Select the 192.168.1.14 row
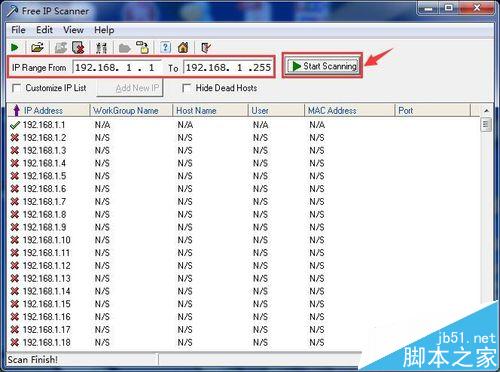The image size is (500, 372). point(243,291)
